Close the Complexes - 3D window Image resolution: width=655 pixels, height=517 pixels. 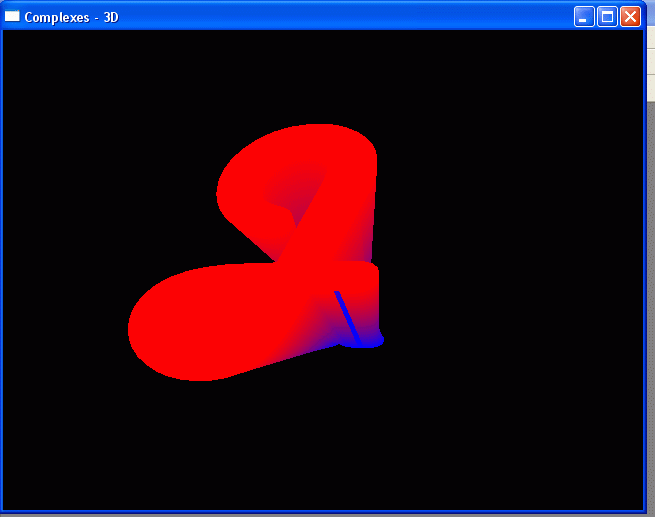coord(630,17)
